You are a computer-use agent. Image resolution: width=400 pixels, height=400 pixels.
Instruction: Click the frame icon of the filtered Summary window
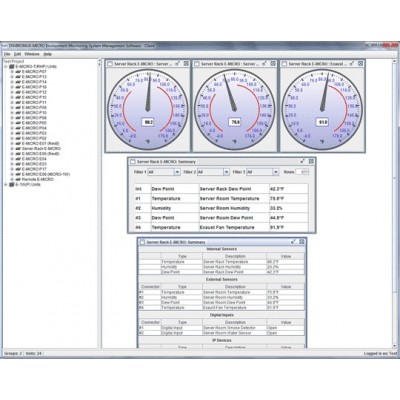[133, 162]
